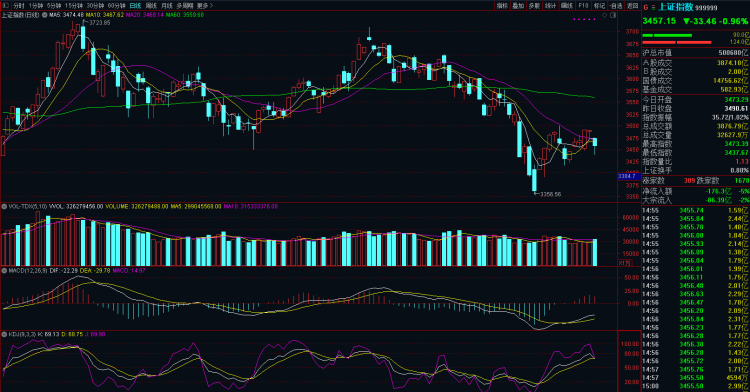Switch to 周线 weekly chart
Image resolution: width=750 pixels, height=392 pixels.
click(151, 6)
